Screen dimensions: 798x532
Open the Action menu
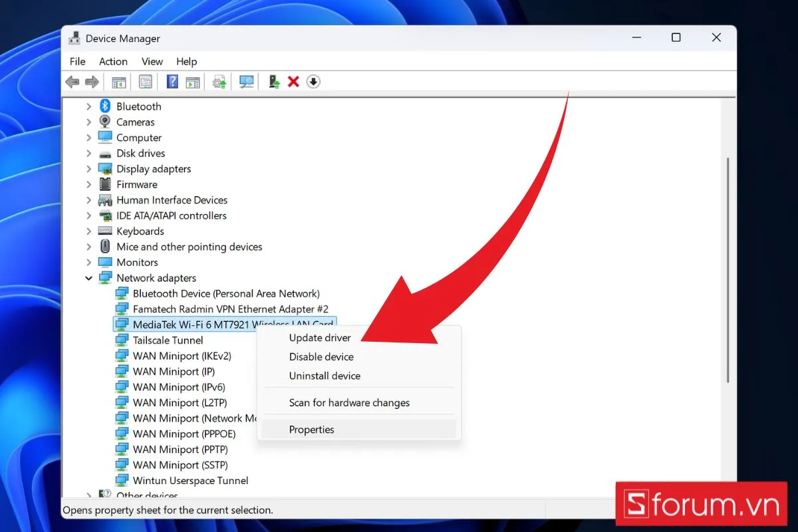(113, 61)
